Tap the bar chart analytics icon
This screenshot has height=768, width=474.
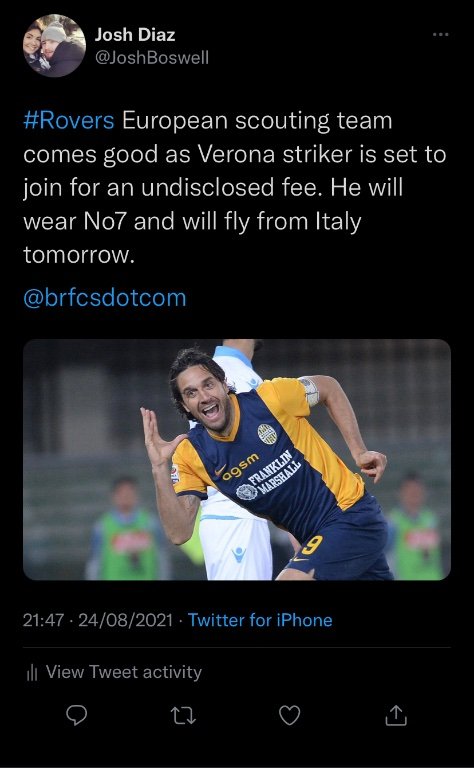click(x=32, y=673)
